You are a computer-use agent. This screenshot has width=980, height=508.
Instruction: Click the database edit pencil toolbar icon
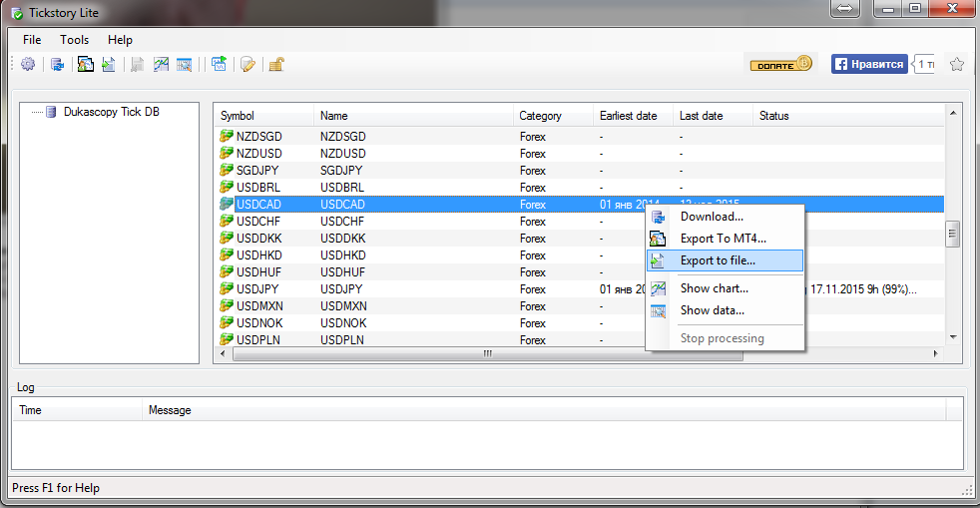248,64
